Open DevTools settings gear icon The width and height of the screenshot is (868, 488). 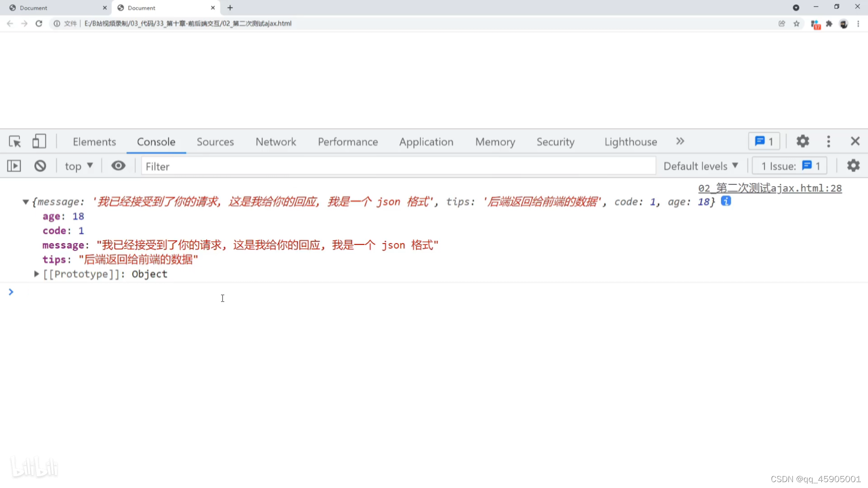[x=802, y=141]
